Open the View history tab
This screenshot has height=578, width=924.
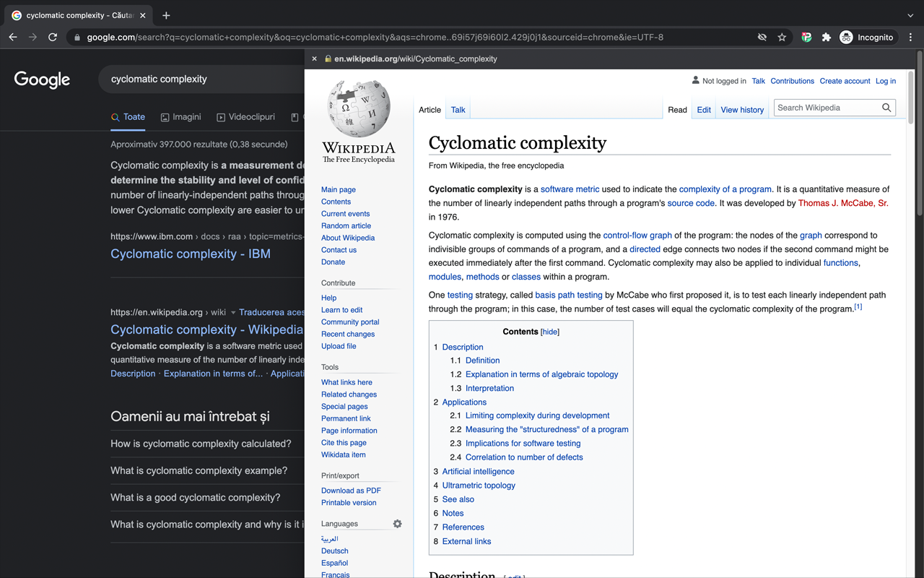tap(742, 110)
